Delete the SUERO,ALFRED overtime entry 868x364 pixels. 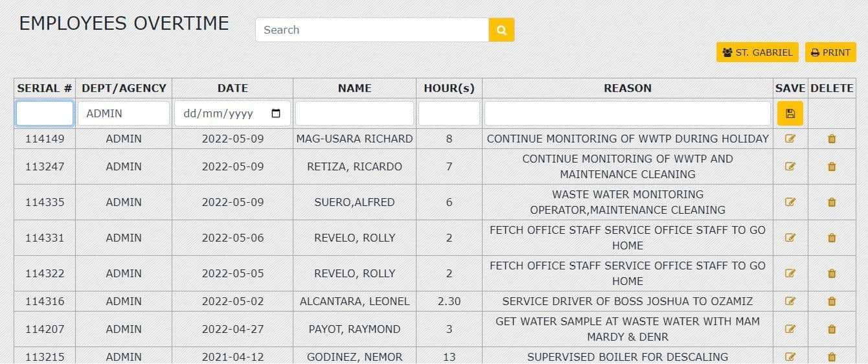point(832,202)
